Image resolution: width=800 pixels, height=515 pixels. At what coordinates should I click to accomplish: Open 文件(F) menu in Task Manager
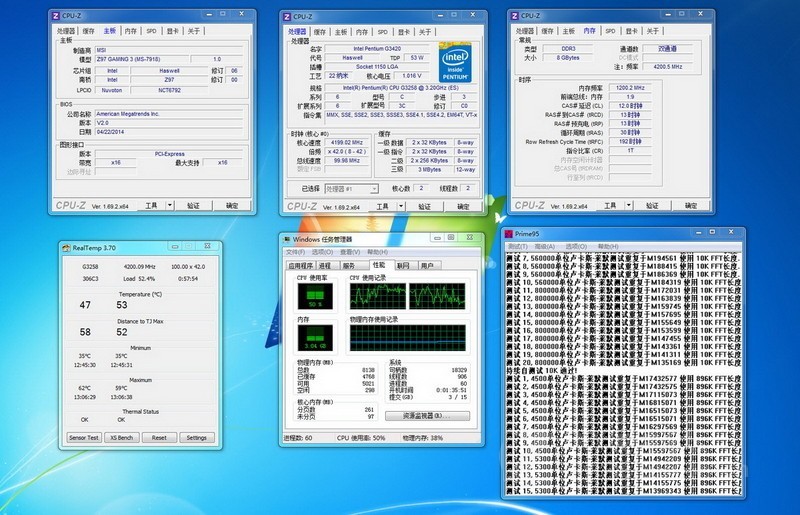coord(295,252)
